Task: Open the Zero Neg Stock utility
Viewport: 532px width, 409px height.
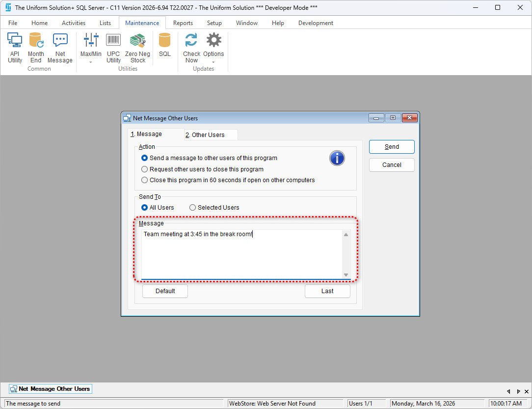Action: click(137, 48)
